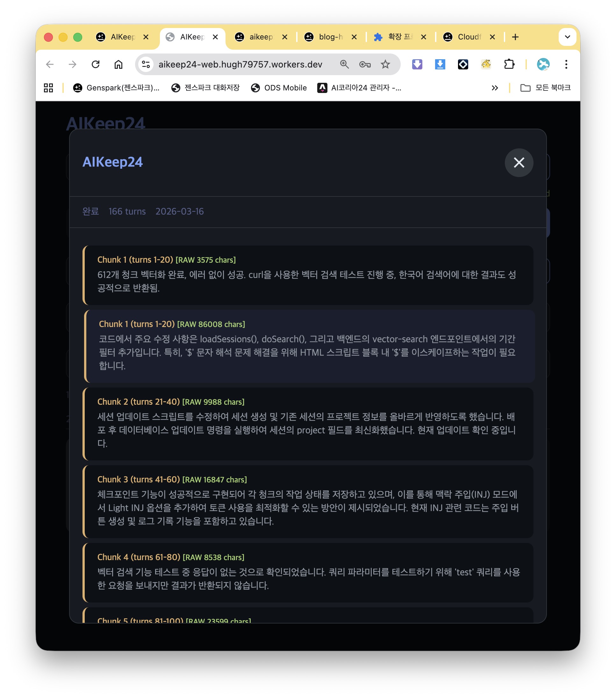Open ODS Mobile bookmark

pos(278,88)
